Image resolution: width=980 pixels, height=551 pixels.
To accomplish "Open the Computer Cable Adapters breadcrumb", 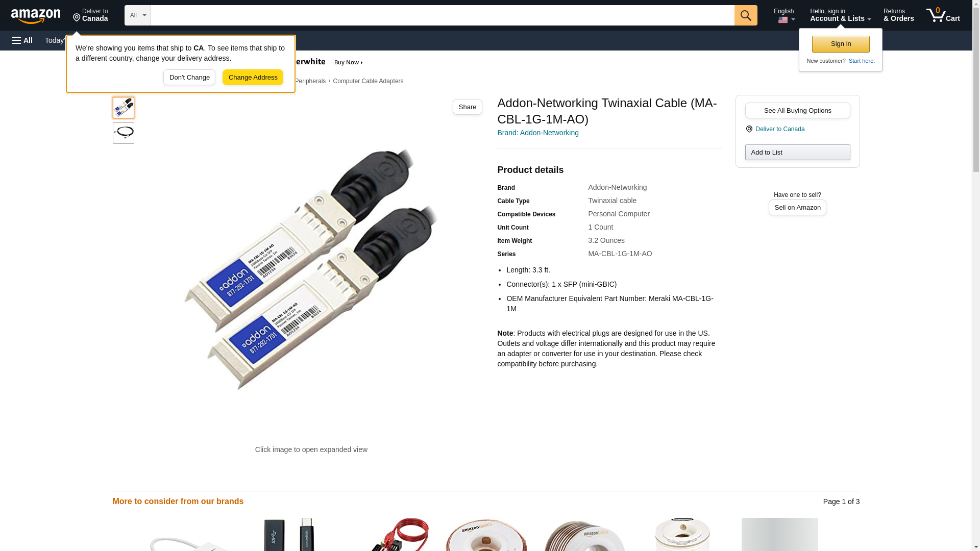I will coord(368,81).
